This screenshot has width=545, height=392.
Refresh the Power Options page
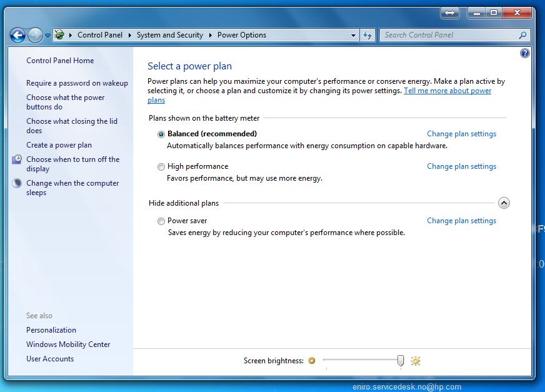click(367, 35)
